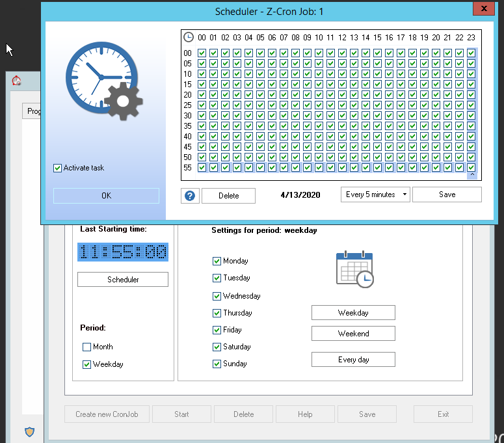
Task: Click the Help button in bottom row
Action: 305,414
